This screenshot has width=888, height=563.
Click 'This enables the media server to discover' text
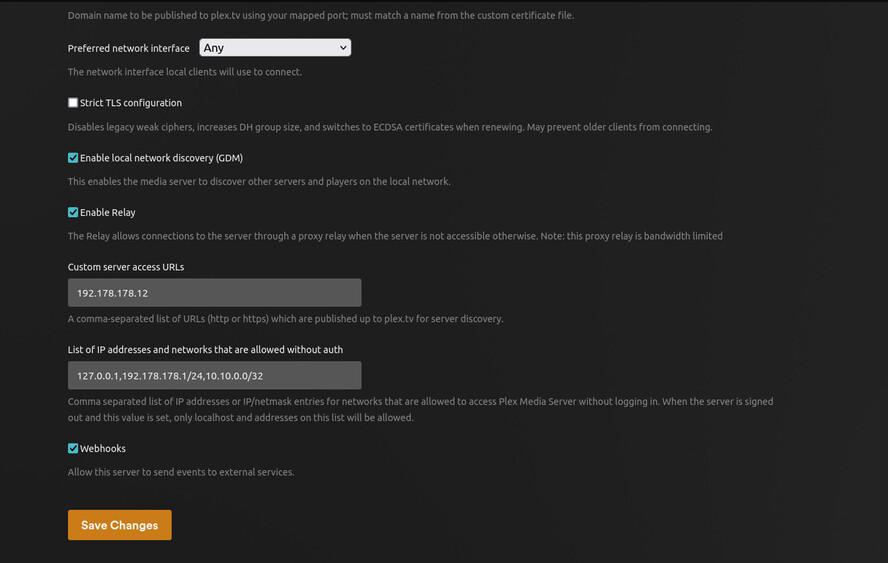click(259, 181)
